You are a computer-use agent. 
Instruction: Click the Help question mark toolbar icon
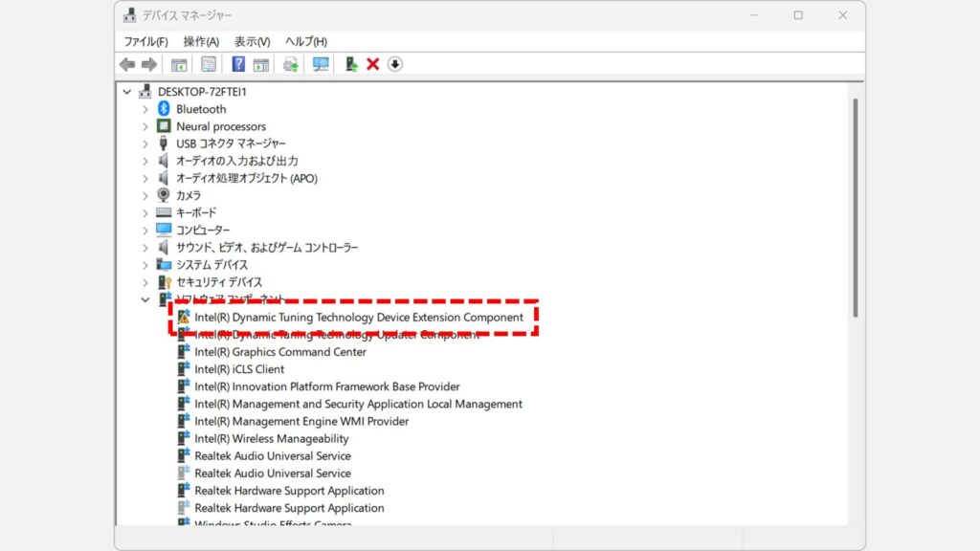238,64
